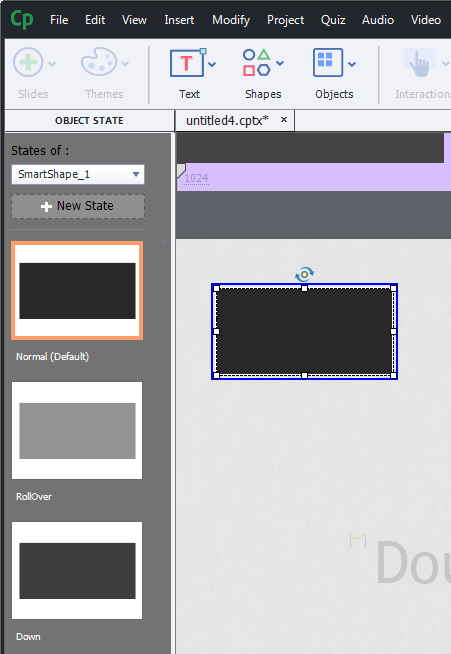Click the rotate handle above the shape
The width and height of the screenshot is (451, 654).
click(x=305, y=274)
